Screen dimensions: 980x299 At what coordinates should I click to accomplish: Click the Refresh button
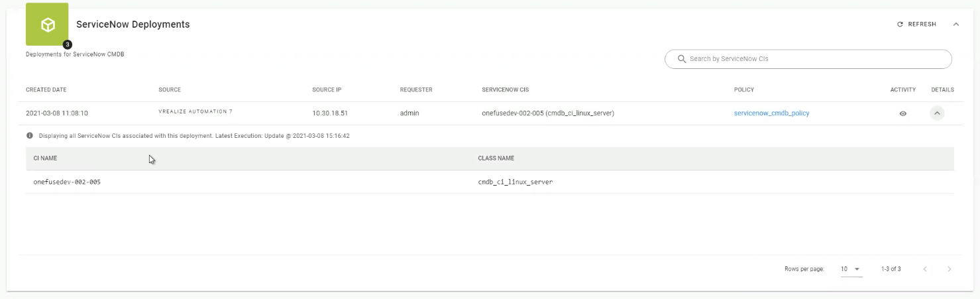916,25
